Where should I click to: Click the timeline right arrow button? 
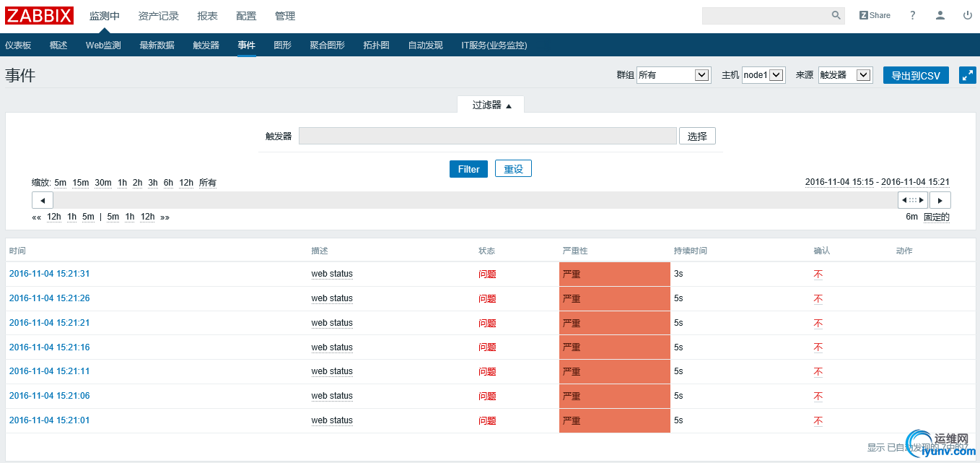[x=940, y=200]
